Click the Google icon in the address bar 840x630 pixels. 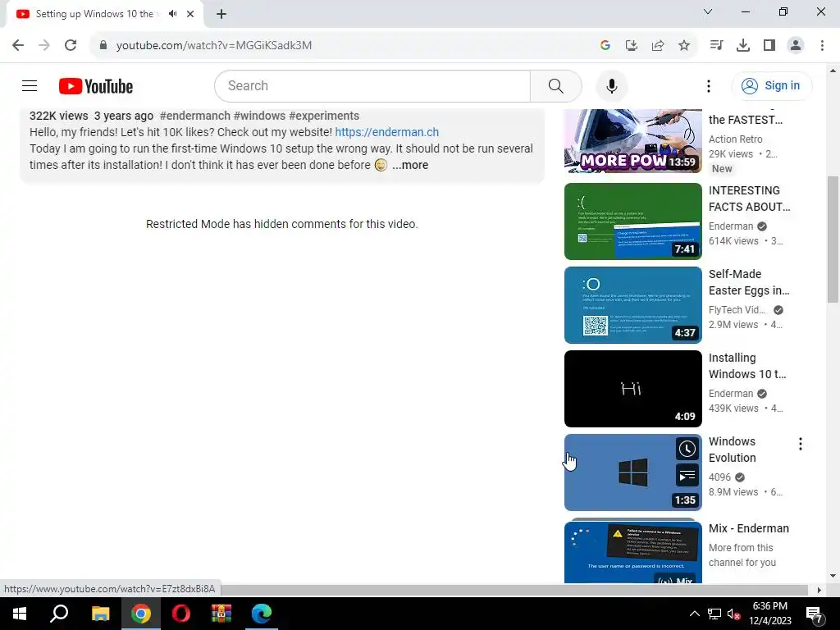[605, 45]
